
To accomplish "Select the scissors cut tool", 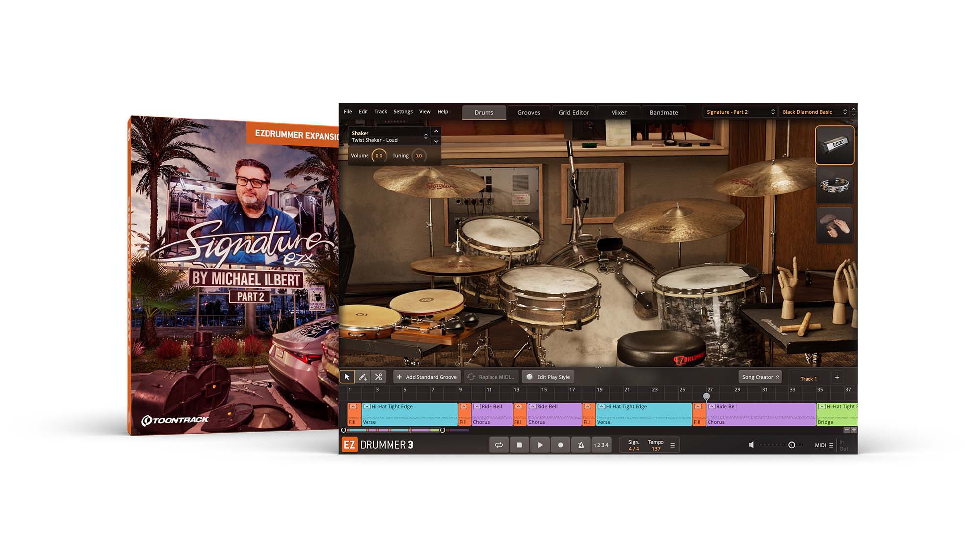I will (378, 377).
